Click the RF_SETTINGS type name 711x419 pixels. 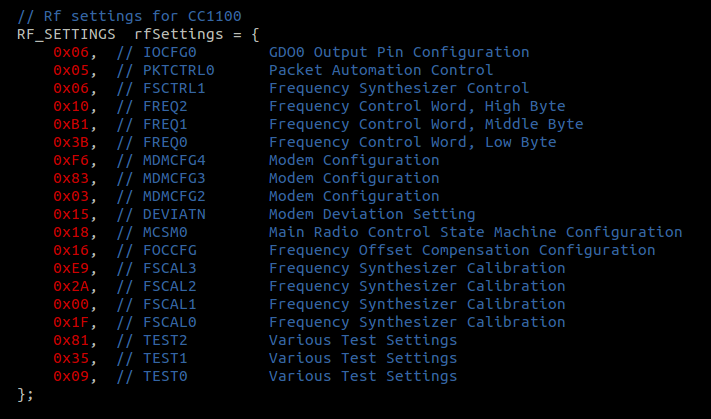tap(66, 34)
